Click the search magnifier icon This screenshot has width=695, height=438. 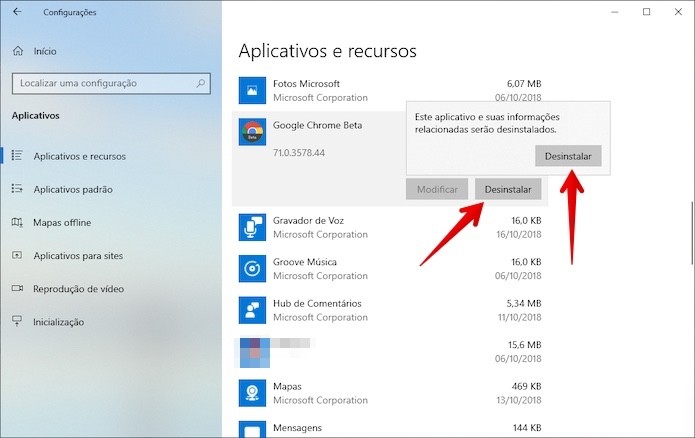click(200, 83)
